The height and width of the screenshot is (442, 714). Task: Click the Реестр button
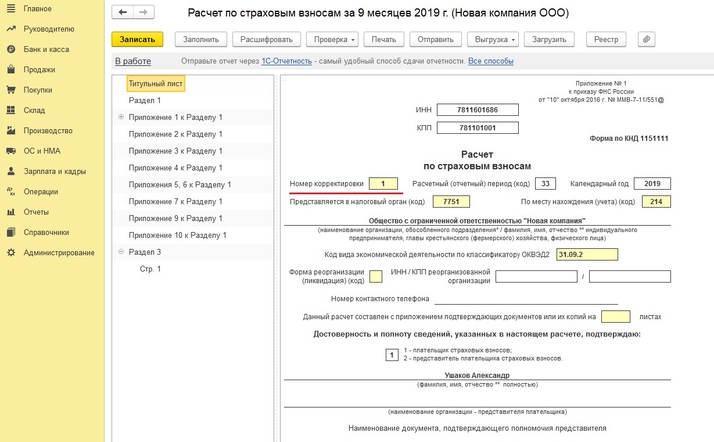[x=606, y=39]
